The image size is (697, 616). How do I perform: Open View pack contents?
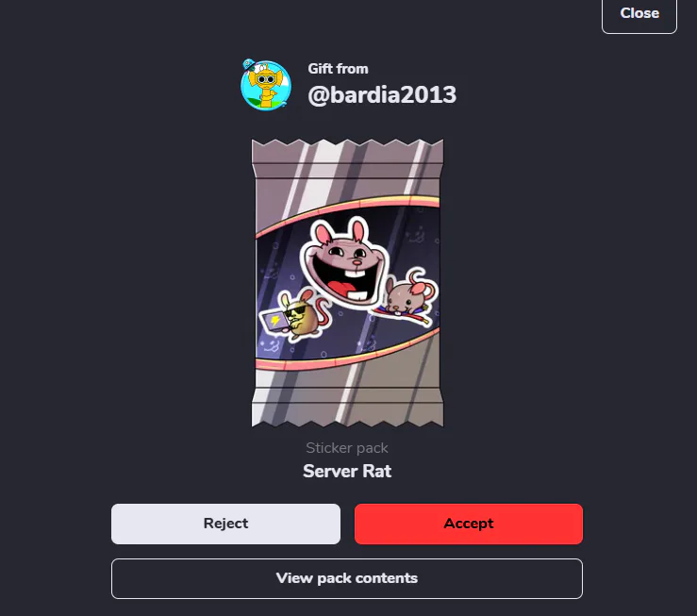(347, 578)
